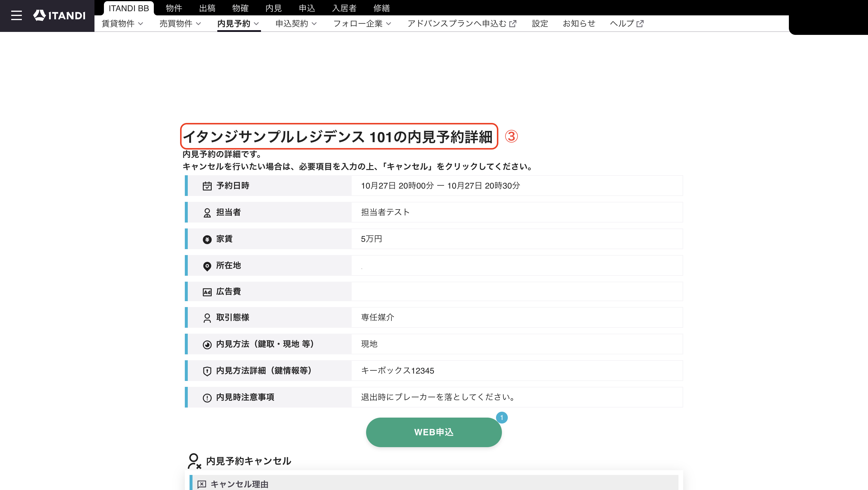Switch to the 物確 tab
Viewport: 868px width, 490px height.
tap(240, 8)
